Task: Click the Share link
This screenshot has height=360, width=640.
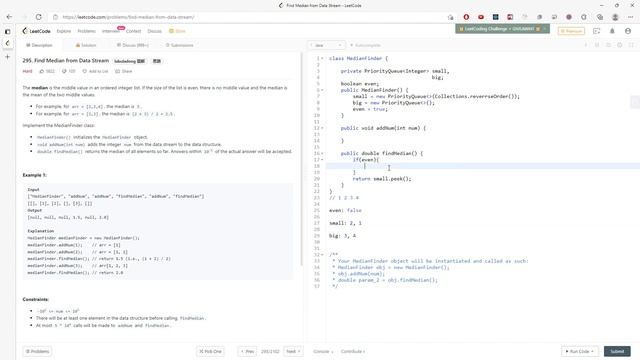Action: [x=124, y=71]
